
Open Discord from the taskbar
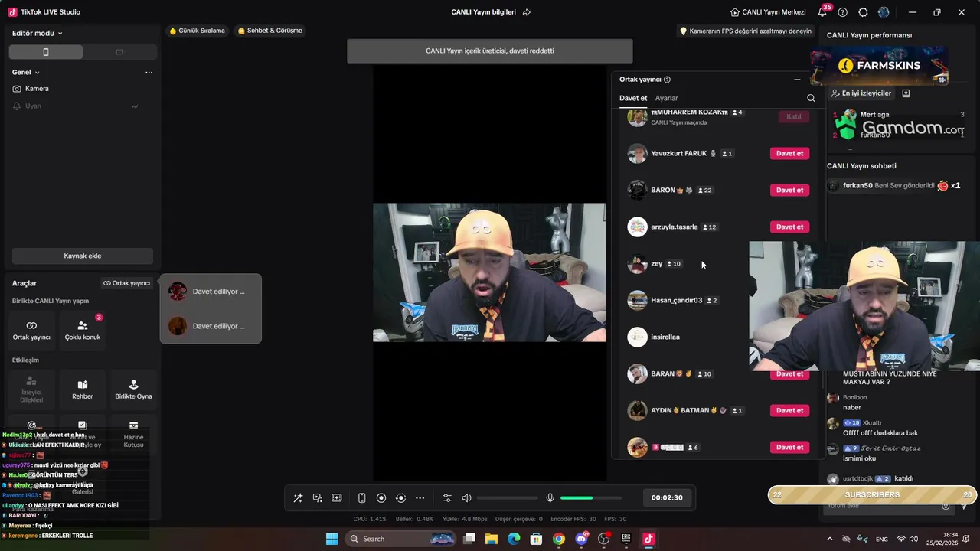coord(581,539)
